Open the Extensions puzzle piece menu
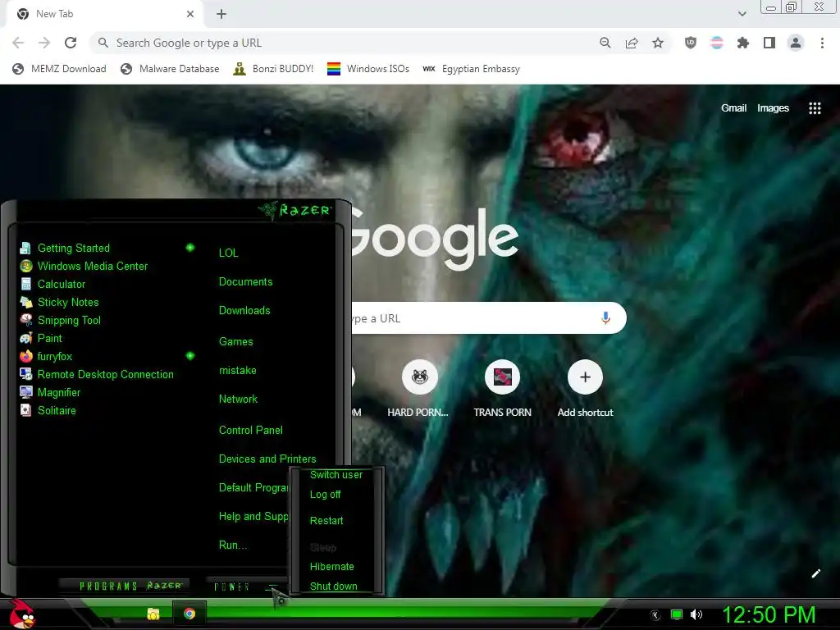Image resolution: width=840 pixels, height=630 pixels. pyautogui.click(x=743, y=43)
